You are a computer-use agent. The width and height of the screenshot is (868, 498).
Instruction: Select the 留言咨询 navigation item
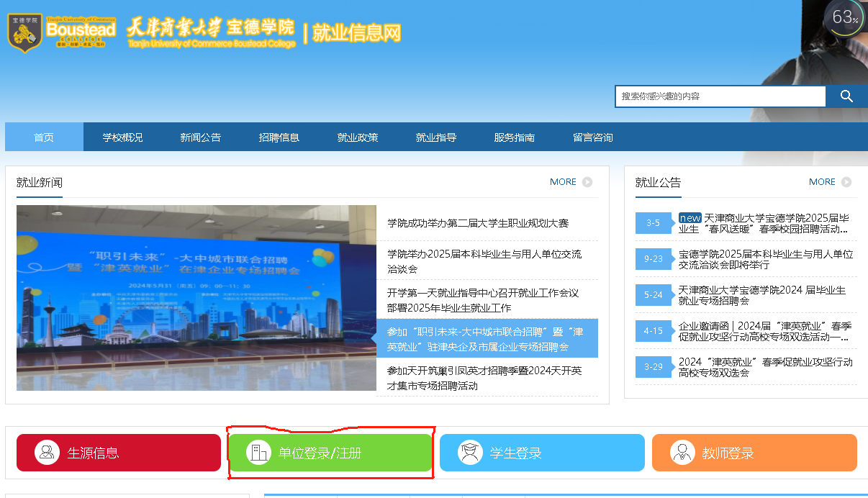pos(592,137)
